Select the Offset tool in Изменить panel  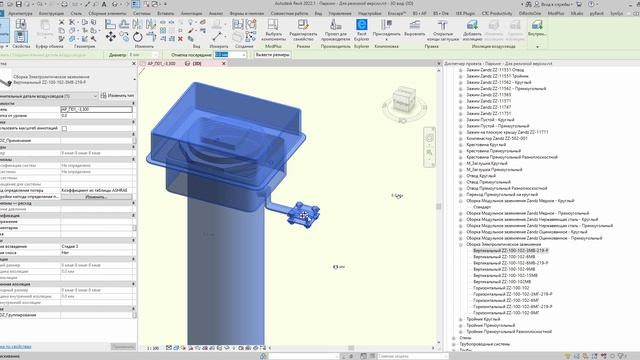point(124,24)
